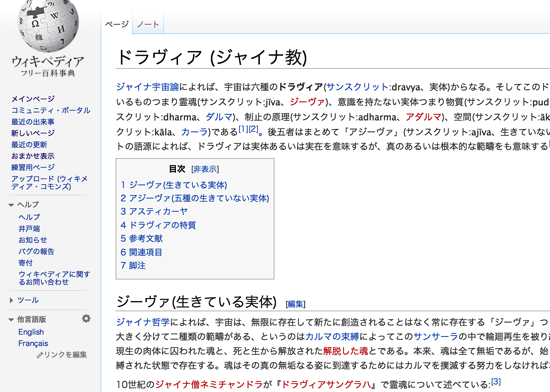Open ジャイナ宇宙論 link in intro
Image resolution: width=550 pixels, height=392 pixels.
coord(147,87)
